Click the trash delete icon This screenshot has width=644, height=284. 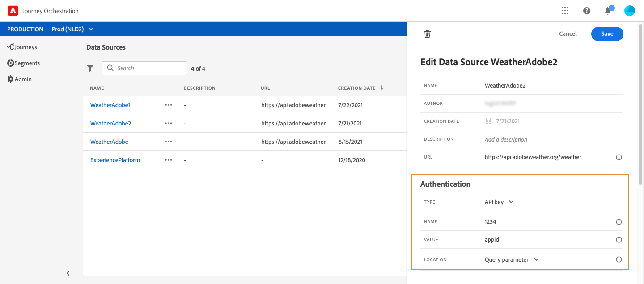coord(427,34)
